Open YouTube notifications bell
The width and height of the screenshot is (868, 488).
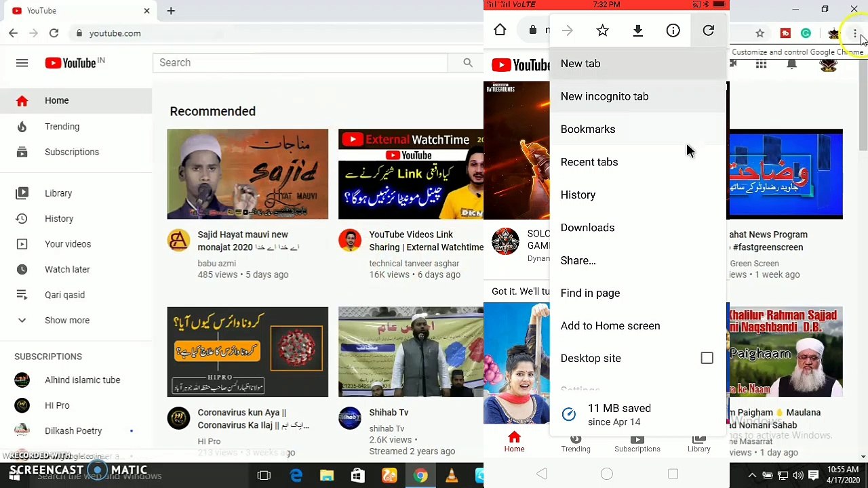pyautogui.click(x=791, y=64)
